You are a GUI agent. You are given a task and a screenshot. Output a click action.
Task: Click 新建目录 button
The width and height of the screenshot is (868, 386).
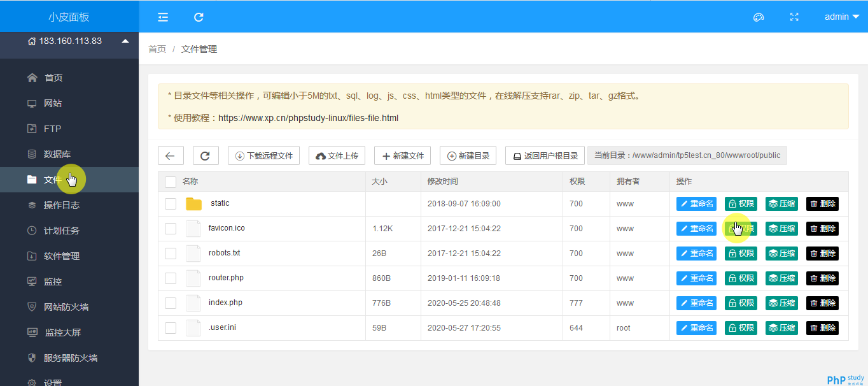point(468,155)
